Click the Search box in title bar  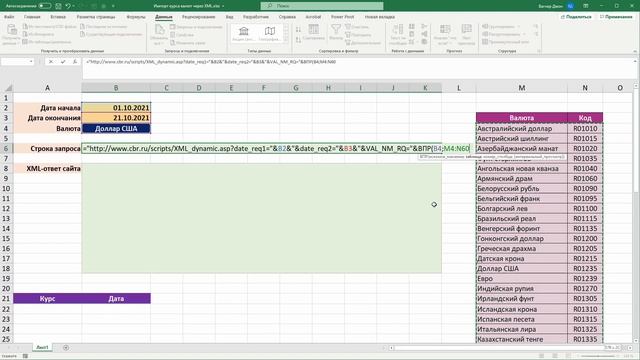322,6
